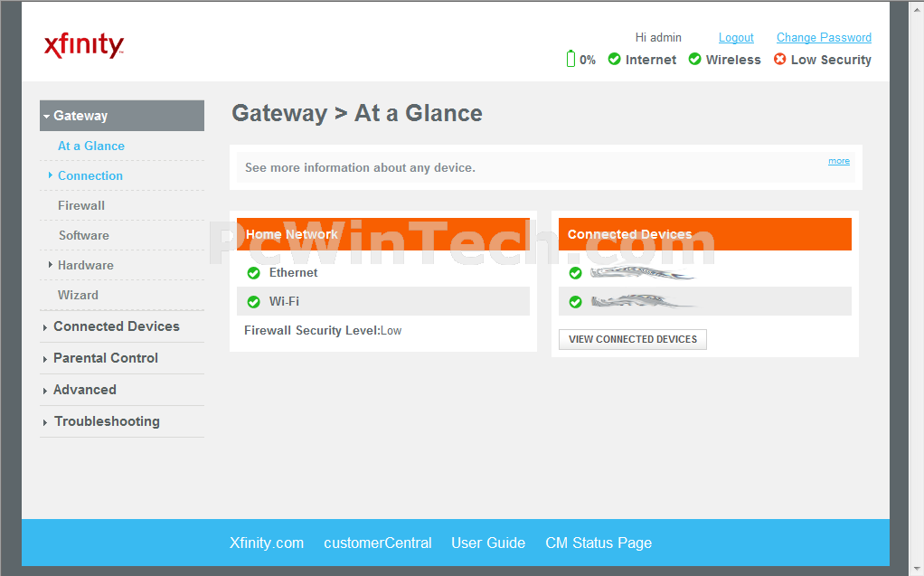Expand the Connection submenu arrow
This screenshot has width=924, height=576.
tap(50, 175)
